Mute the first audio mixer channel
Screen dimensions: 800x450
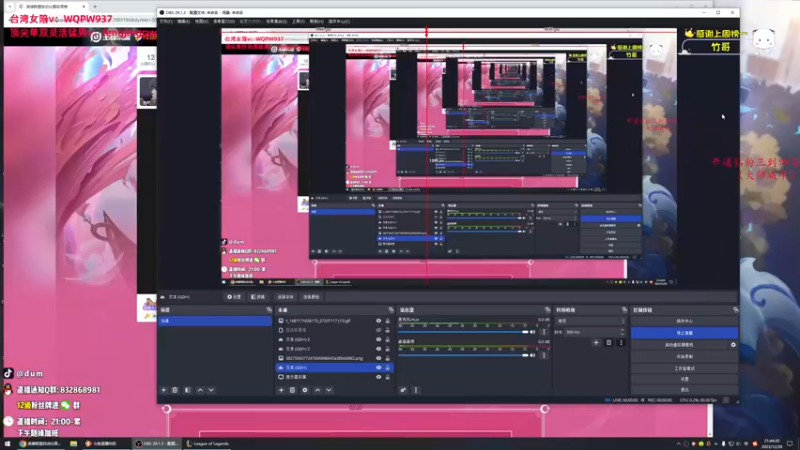[x=533, y=332]
